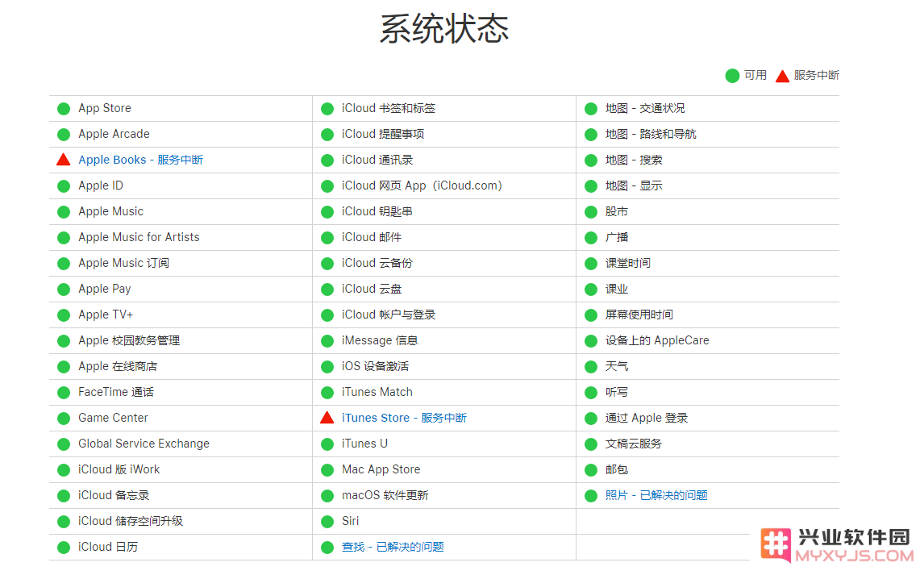924x575 pixels.
Task: Select the macOS 软件更新 text
Action: [385, 495]
